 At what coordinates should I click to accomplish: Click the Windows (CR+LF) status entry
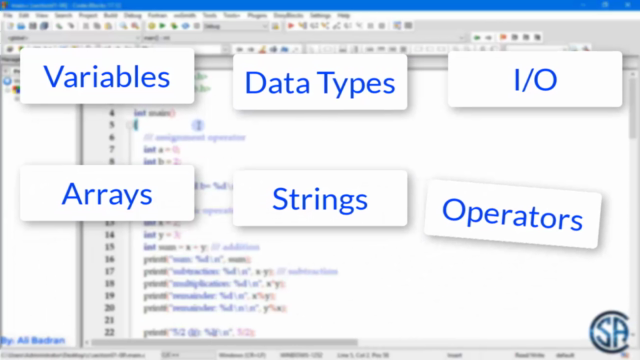242,355
